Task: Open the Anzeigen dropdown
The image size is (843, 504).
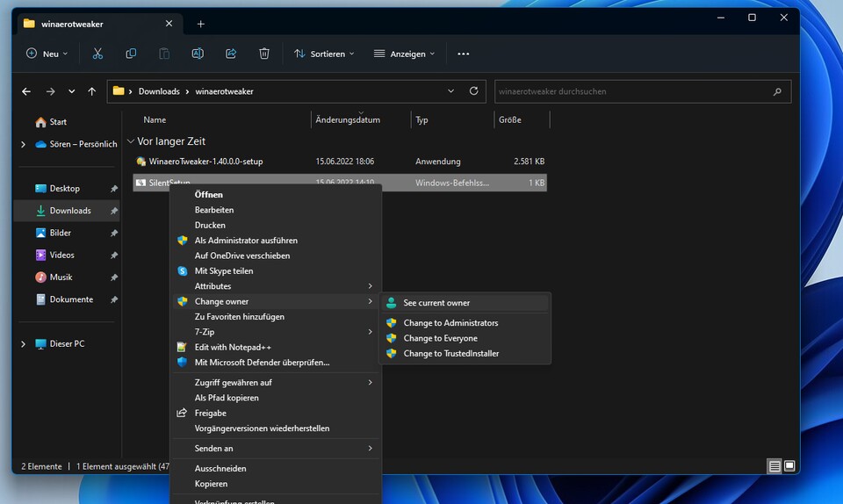Action: pos(404,54)
